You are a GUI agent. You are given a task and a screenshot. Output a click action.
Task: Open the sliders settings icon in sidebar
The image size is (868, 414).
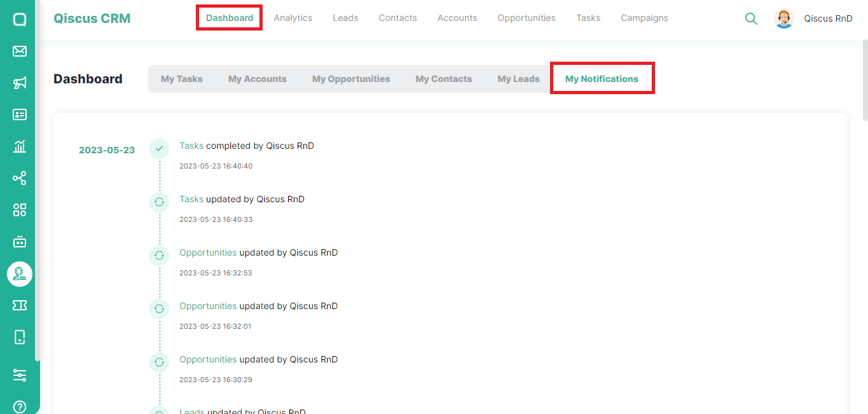tap(20, 375)
